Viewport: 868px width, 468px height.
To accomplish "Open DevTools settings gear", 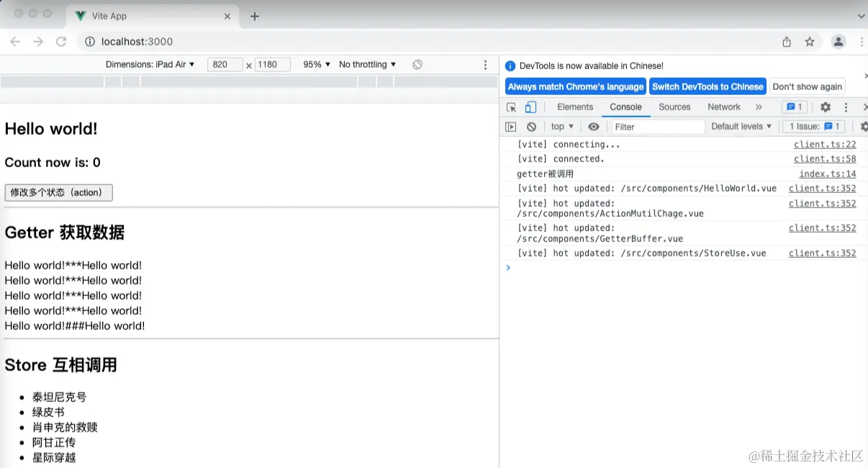I will coord(826,107).
